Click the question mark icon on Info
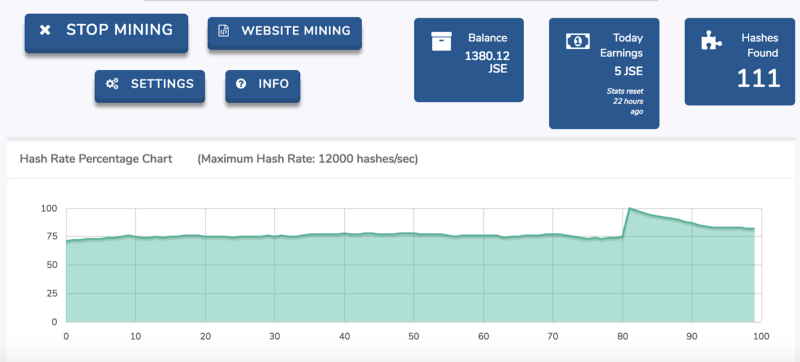The height and width of the screenshot is (362, 800). click(x=241, y=84)
